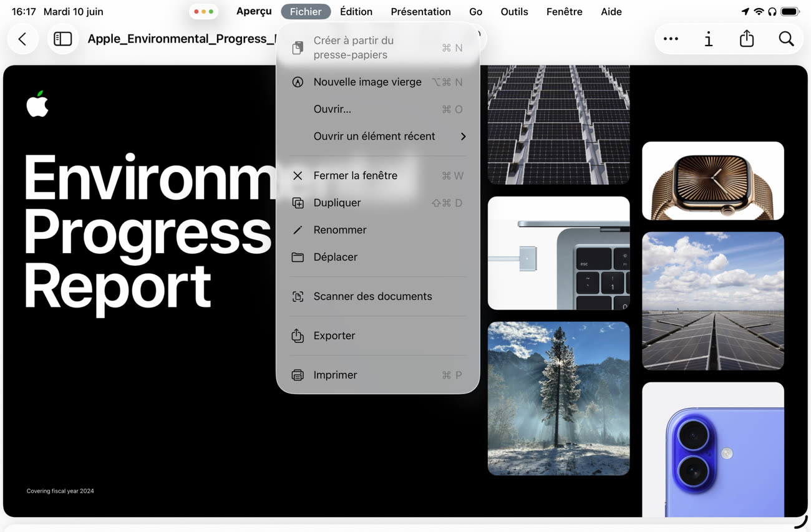811x532 pixels.
Task: Click the snowy tree forest photo
Action: [558, 399]
